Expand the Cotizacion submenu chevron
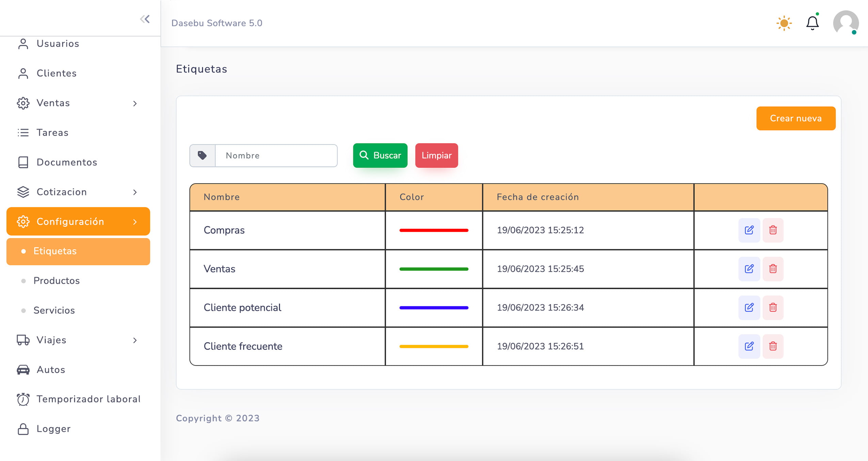The width and height of the screenshot is (868, 461). click(135, 192)
